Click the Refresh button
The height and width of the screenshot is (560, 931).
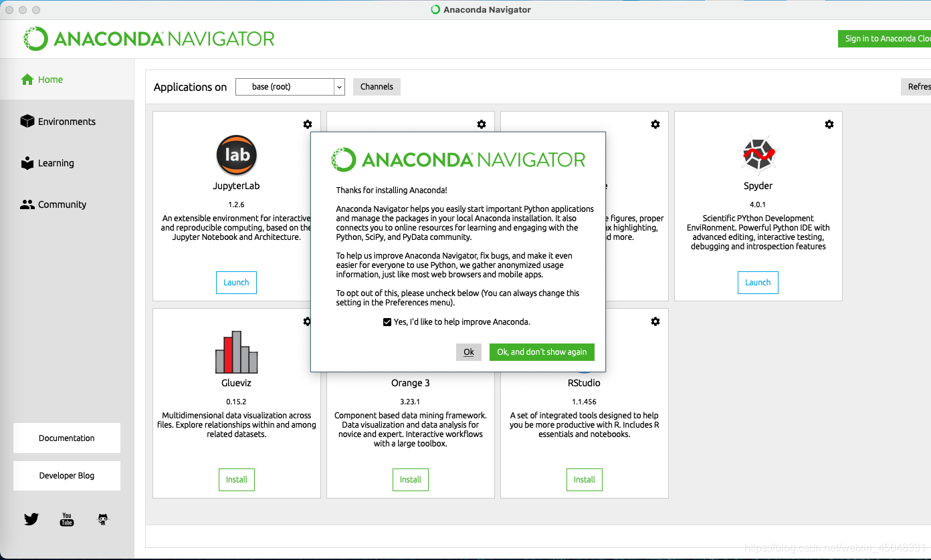click(x=916, y=87)
